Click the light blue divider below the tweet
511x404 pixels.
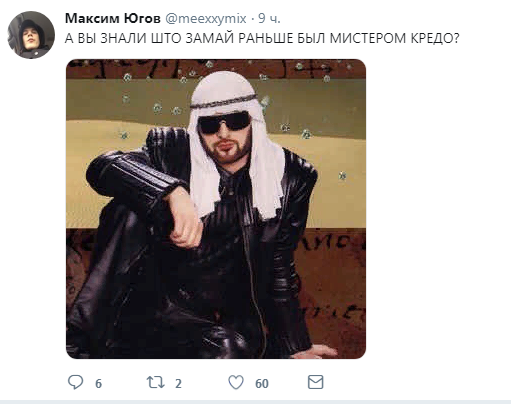coord(255,402)
